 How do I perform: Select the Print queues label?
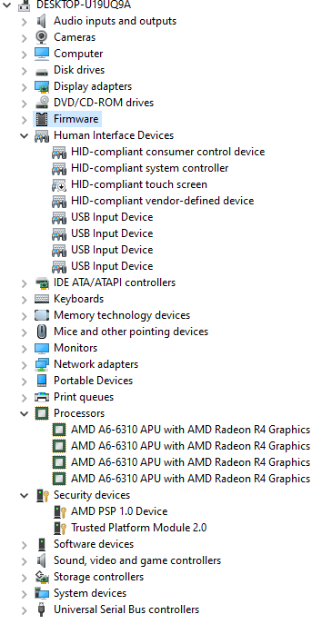84,397
